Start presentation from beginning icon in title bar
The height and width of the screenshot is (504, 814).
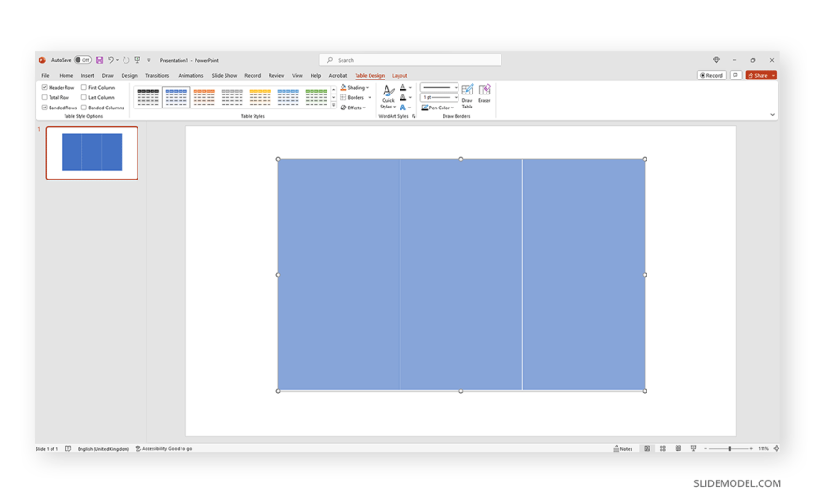pos(137,60)
